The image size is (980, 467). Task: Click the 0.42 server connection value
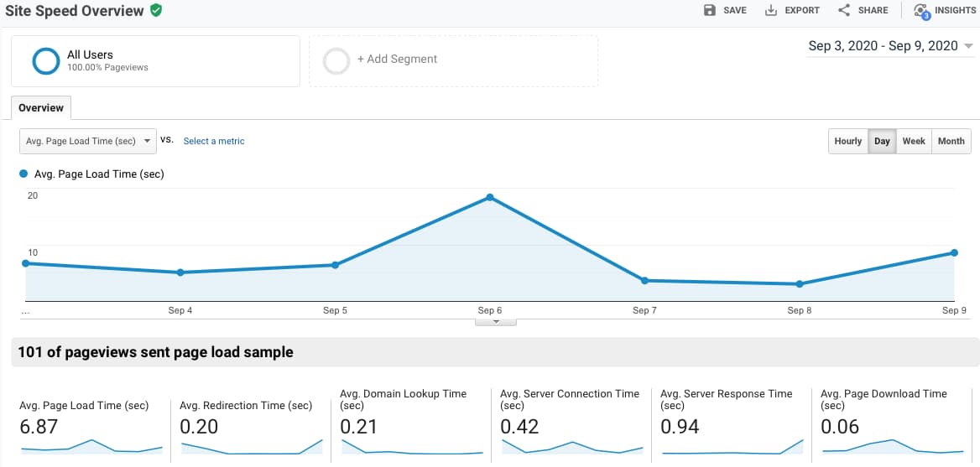519,427
